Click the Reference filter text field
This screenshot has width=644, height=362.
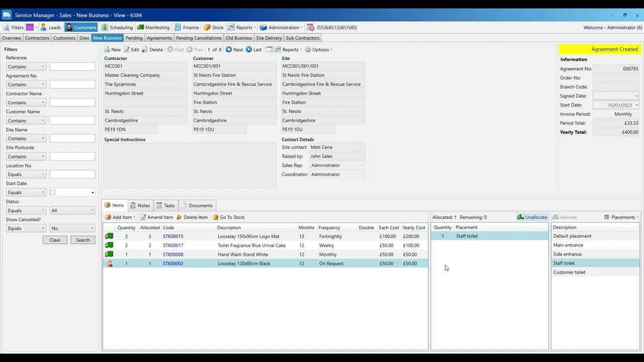coord(72,66)
